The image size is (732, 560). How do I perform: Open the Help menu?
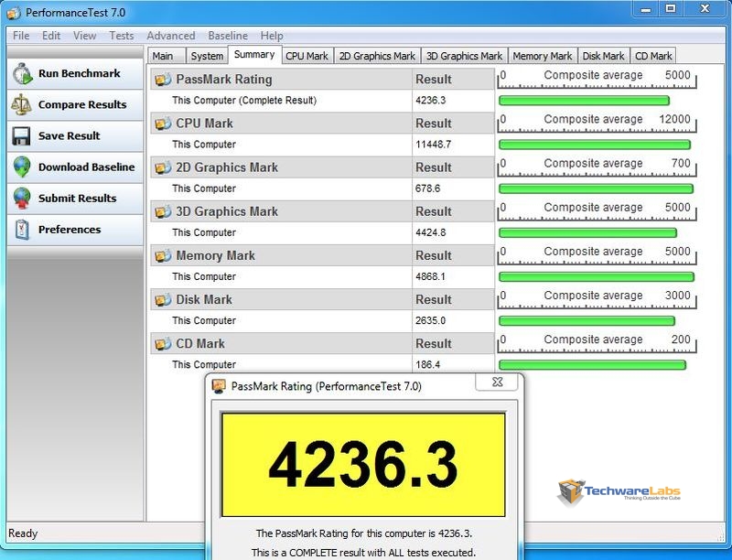[x=272, y=36]
